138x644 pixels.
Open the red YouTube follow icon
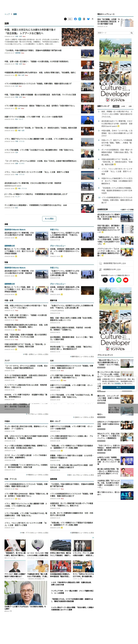coord(126,280)
